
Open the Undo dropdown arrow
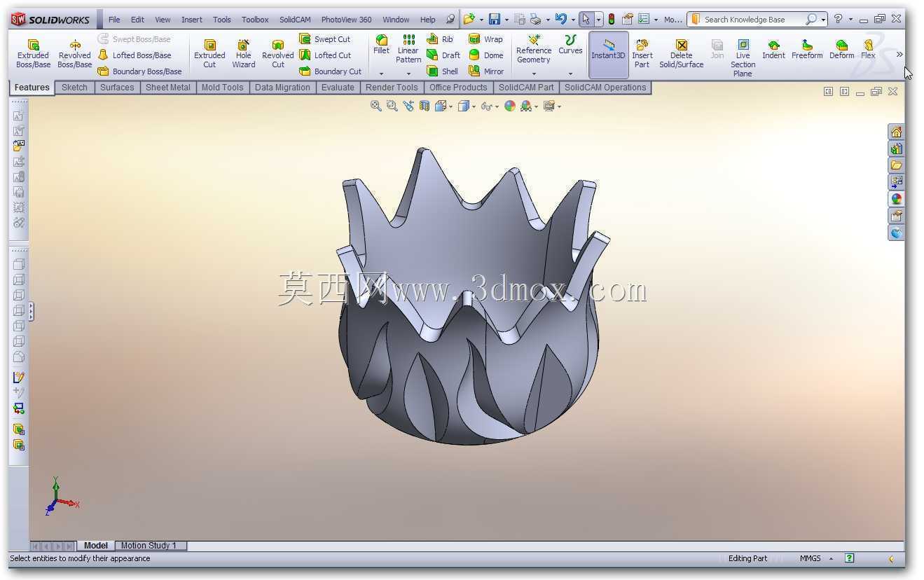(x=572, y=20)
